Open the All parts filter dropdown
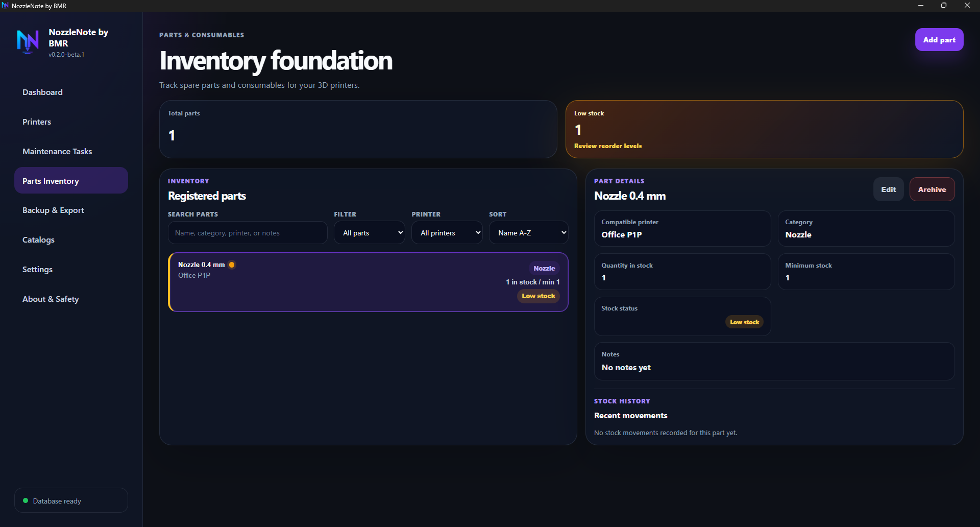 coord(370,233)
